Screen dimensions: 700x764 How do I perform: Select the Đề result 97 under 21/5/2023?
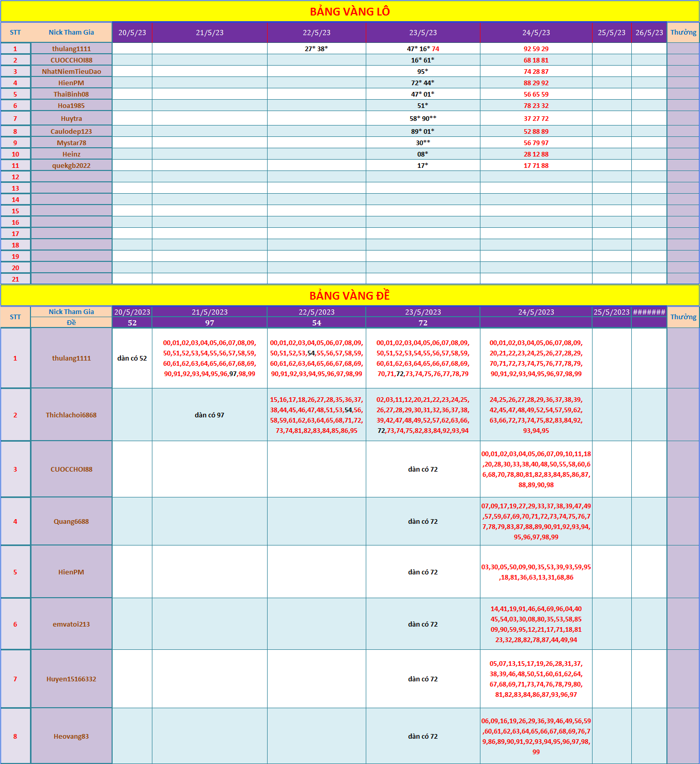209,323
